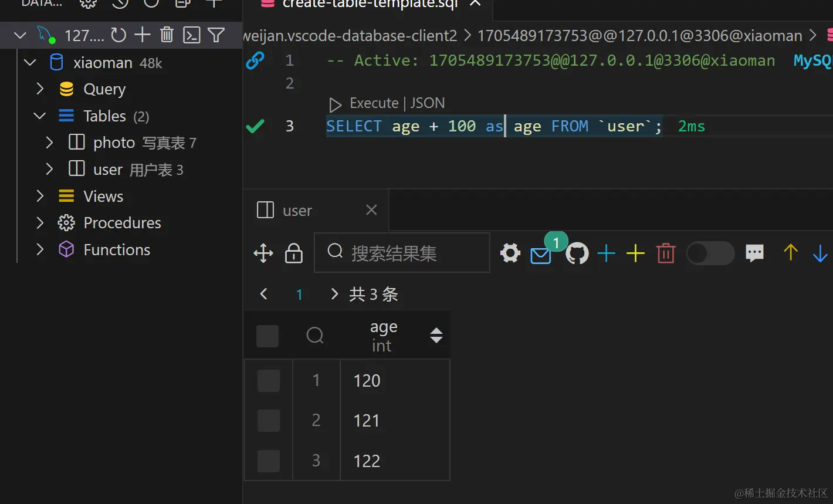Check the select-all checkbox in the table header
The height and width of the screenshot is (504, 833).
pos(267,336)
